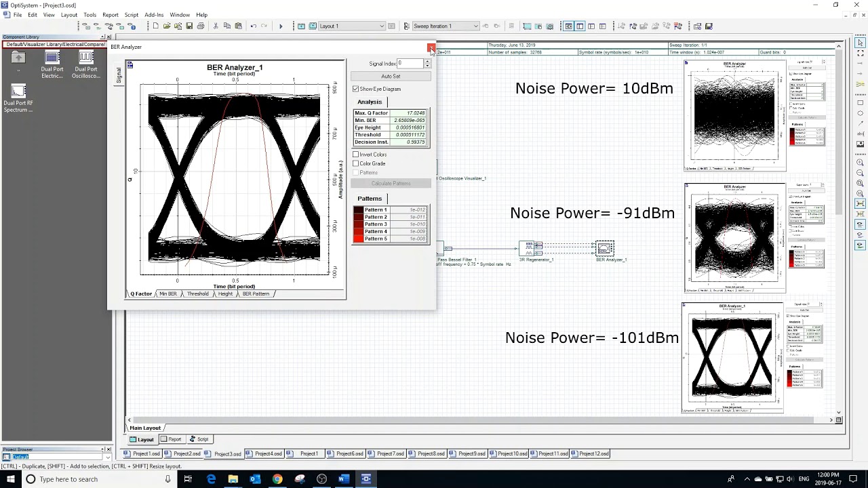This screenshot has width=868, height=488.
Task: Enable the Color Grade checkbox
Action: point(356,163)
